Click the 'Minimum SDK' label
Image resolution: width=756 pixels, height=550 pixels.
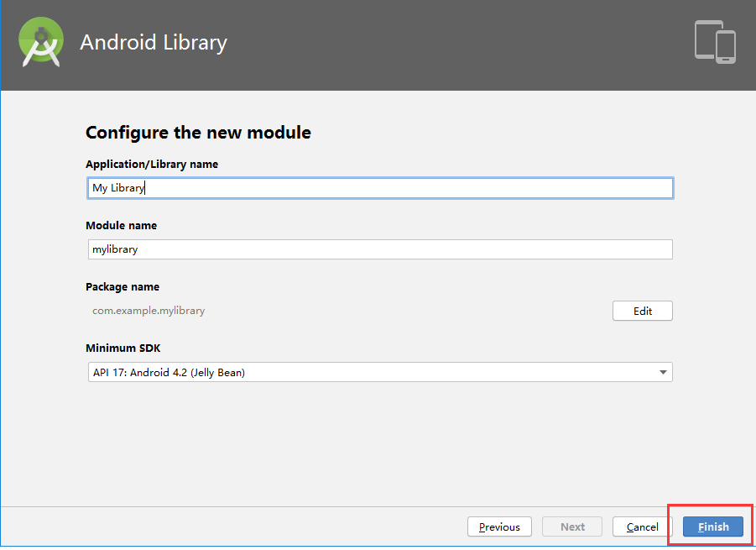pos(123,348)
